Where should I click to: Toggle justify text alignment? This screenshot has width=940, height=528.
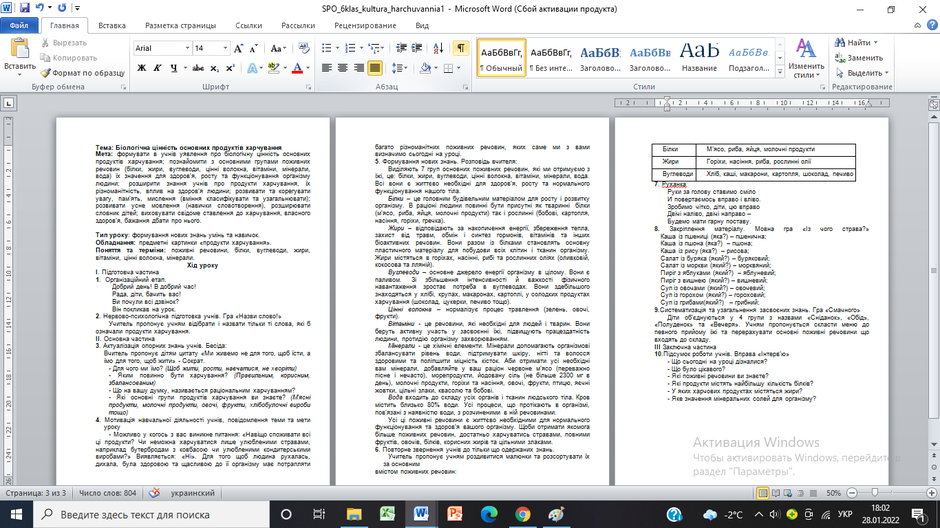coord(375,68)
